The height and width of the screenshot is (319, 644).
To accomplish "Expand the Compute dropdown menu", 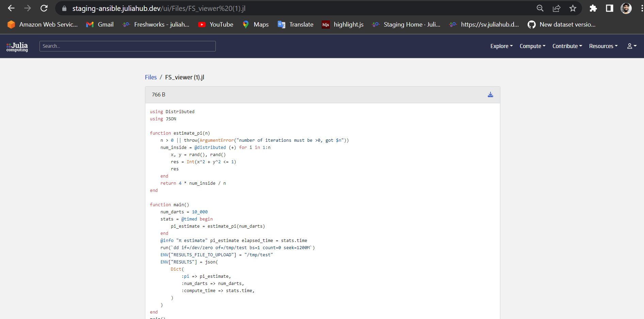I will 532,46.
